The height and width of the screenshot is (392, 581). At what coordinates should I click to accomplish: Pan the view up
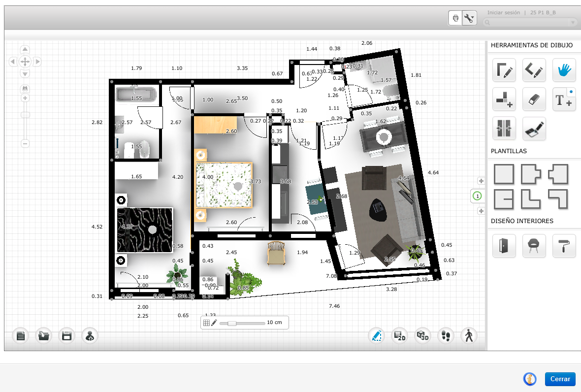coord(25,49)
